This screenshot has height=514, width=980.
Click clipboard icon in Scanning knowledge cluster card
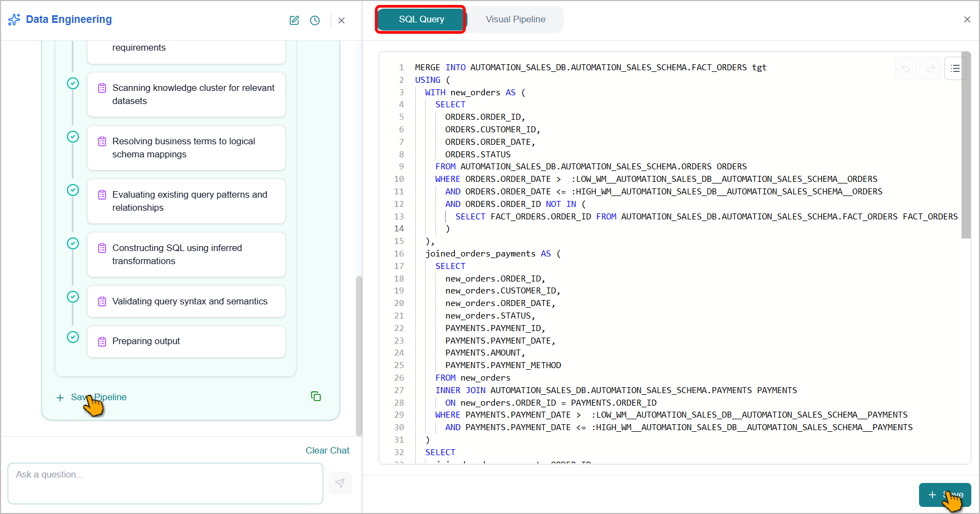click(x=102, y=88)
